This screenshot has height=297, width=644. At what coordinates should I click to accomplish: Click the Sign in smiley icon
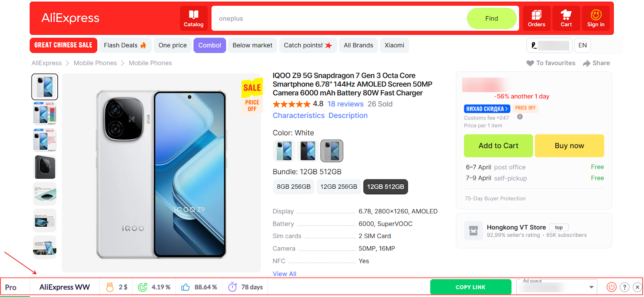(x=596, y=15)
